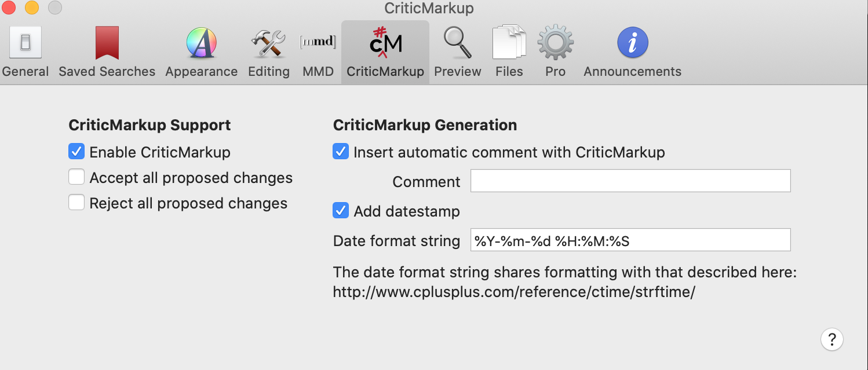Switch to the Appearance preferences icon
The width and height of the screenshot is (868, 370).
tap(201, 52)
